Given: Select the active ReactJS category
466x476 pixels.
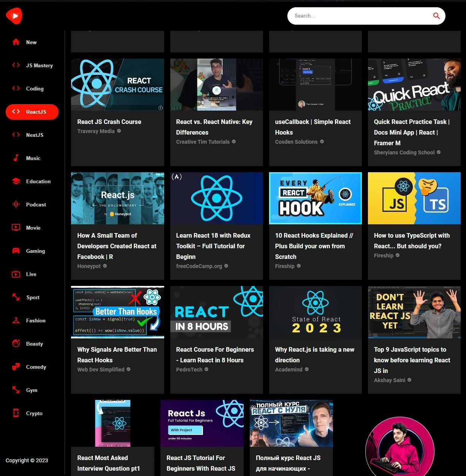Looking at the screenshot, I should tap(32, 112).
